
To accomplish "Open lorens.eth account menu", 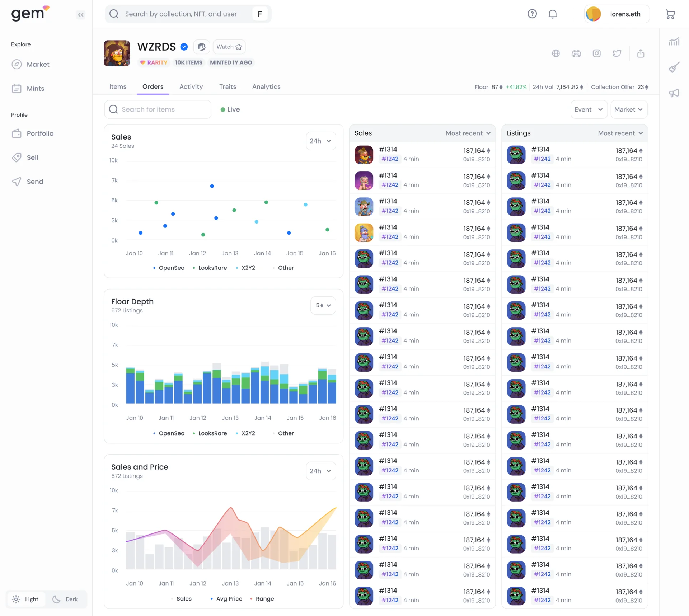I will pos(617,14).
